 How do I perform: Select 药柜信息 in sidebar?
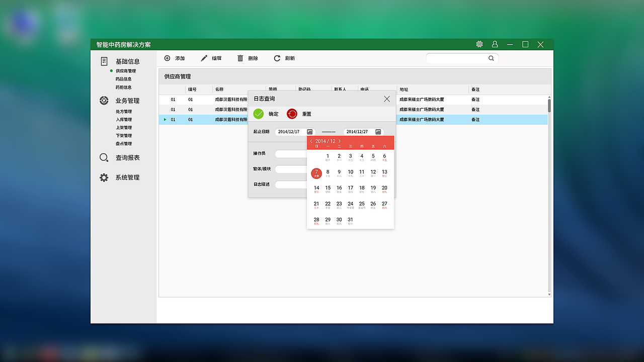[x=124, y=87]
